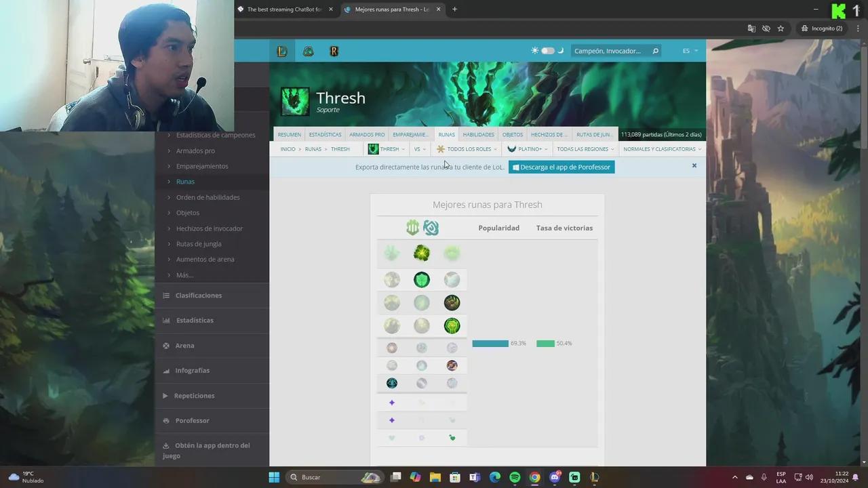Viewport: 868px width, 488px height.
Task: Click the translate page icon in Chrome
Action: coord(751,28)
